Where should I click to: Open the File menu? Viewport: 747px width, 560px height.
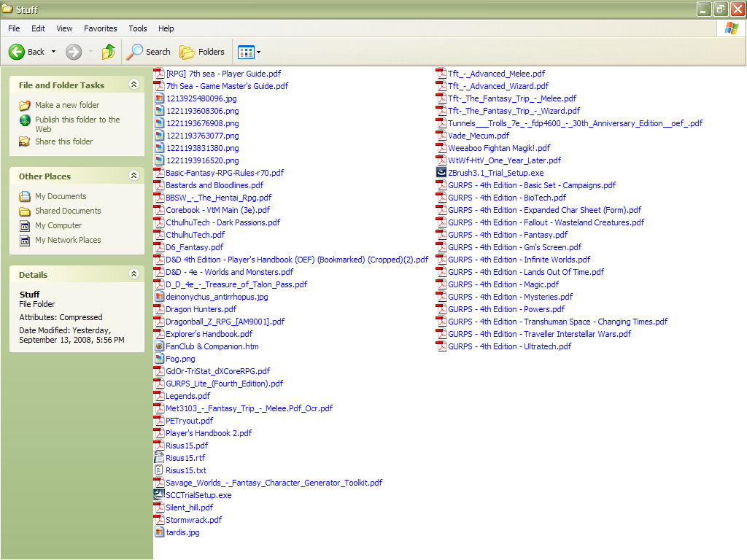coord(14,28)
